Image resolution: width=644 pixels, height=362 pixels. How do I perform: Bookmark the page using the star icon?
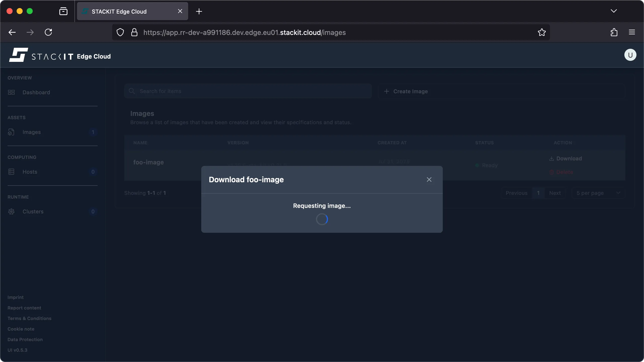[542, 32]
